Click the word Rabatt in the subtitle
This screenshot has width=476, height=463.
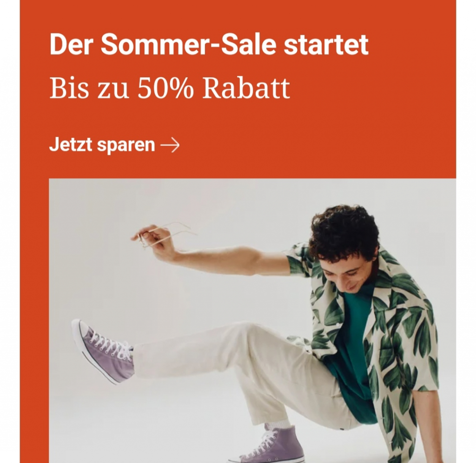coord(246,88)
